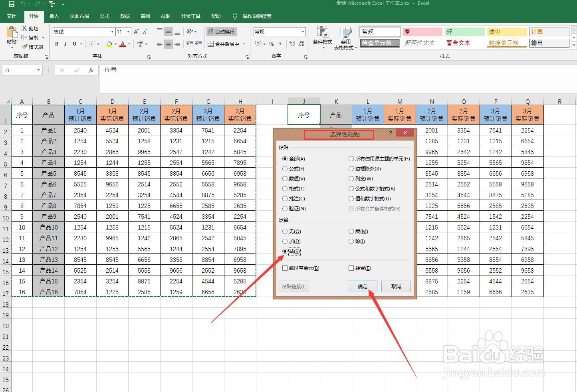
Task: Switch to the 页面布局 ribbon tab
Action: 79,16
